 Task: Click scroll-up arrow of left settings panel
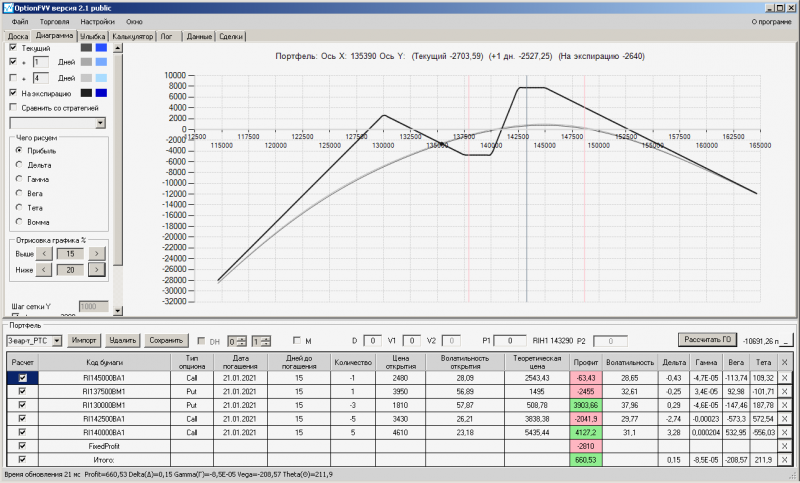pyautogui.click(x=118, y=48)
